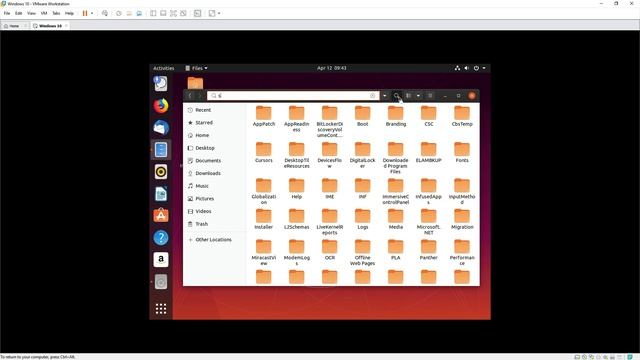This screenshot has width=640, height=360.
Task: Select the Boot folder
Action: pos(362,116)
